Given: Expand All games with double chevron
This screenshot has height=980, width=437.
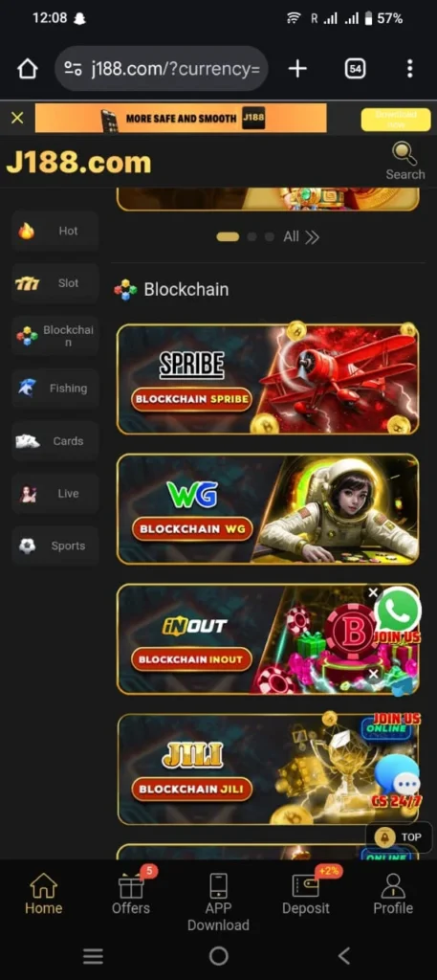Looking at the screenshot, I should tap(301, 237).
